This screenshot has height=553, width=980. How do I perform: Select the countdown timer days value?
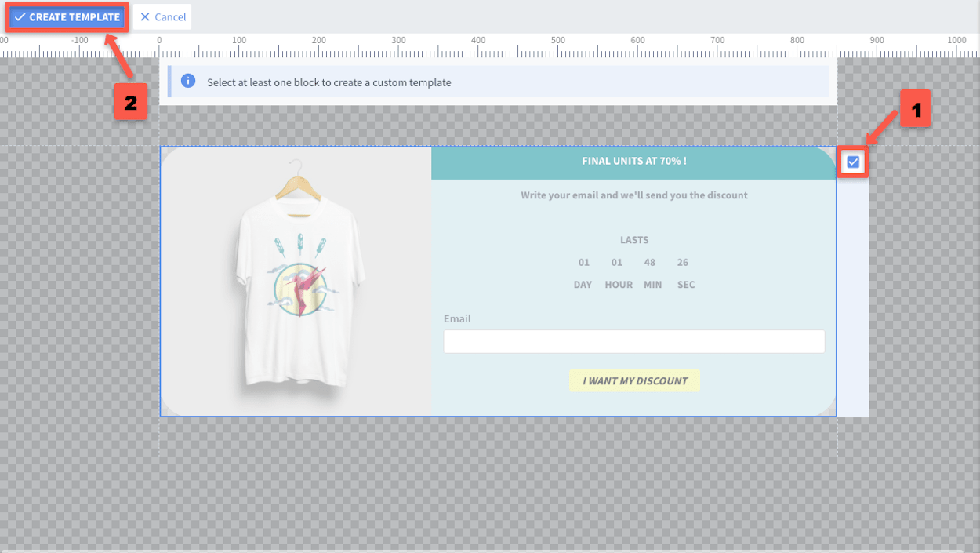click(583, 262)
